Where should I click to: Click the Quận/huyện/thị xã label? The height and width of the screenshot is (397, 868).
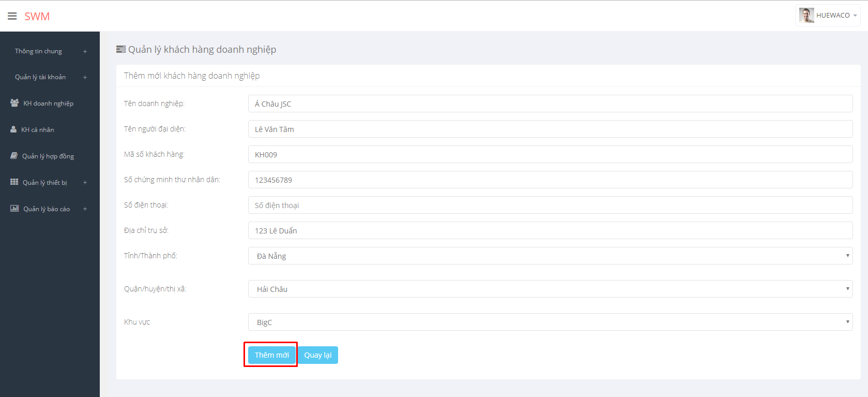coord(155,289)
